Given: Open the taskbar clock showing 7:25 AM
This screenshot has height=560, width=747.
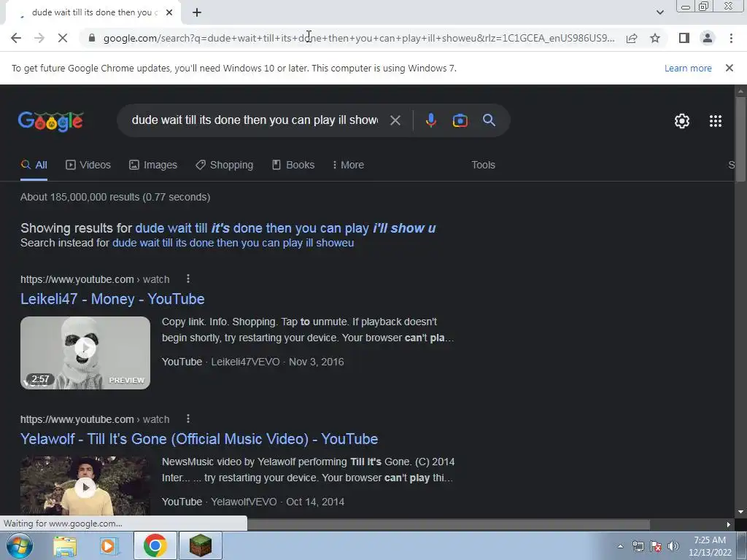Looking at the screenshot, I should point(710,546).
